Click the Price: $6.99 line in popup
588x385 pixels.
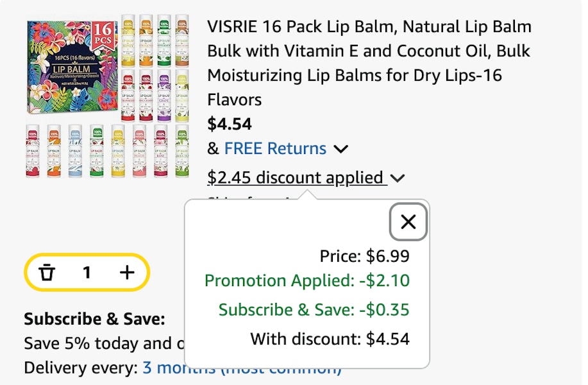364,256
